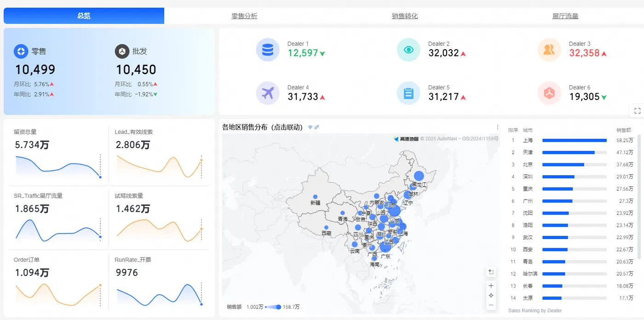The width and height of the screenshot is (644, 320).
Task: Click Dealer 3 users icon
Action: pos(549,50)
